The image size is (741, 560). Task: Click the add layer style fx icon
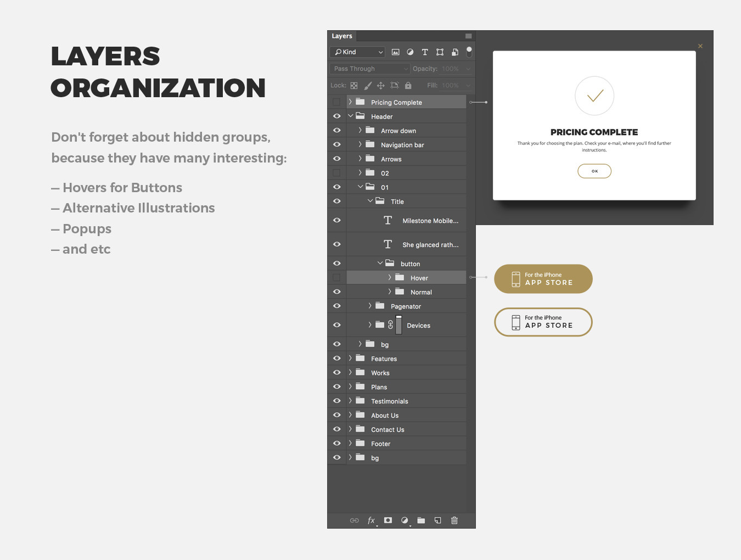372,520
